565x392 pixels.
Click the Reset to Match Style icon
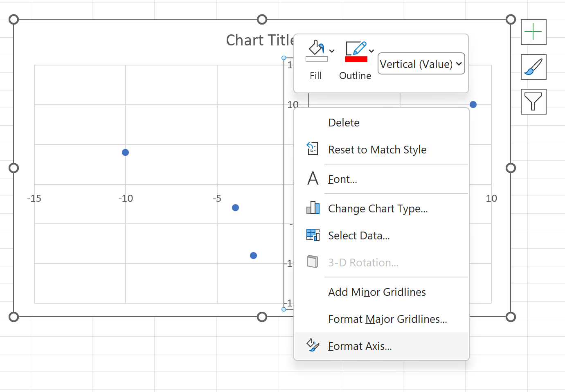313,149
